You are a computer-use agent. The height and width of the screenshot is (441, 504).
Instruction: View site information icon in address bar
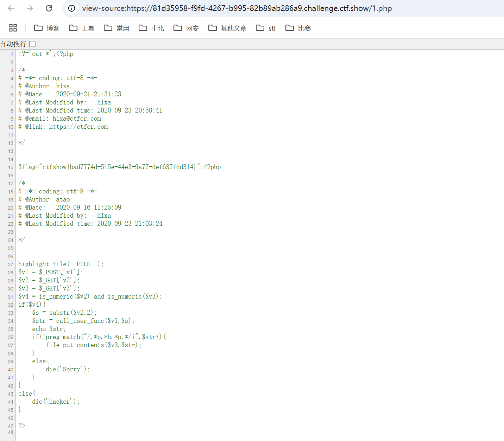tap(71, 8)
